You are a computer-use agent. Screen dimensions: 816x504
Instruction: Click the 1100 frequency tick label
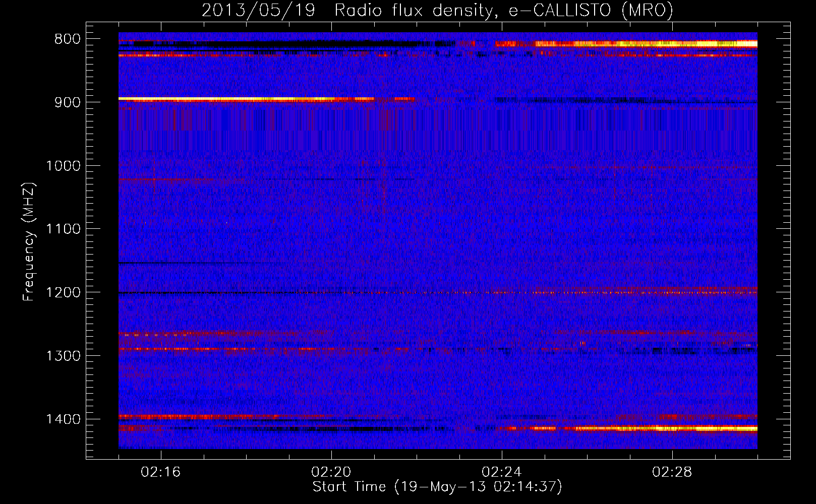click(63, 229)
